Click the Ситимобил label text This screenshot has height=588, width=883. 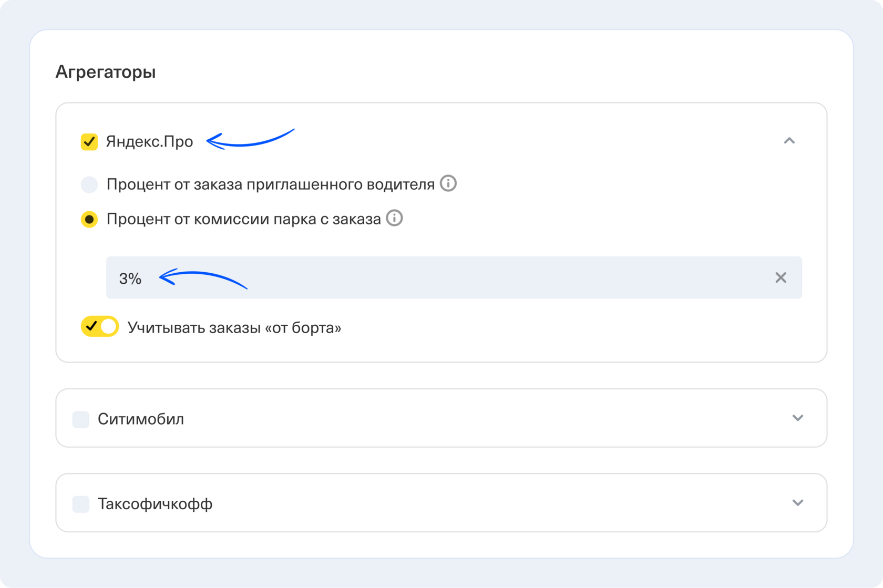(141, 419)
